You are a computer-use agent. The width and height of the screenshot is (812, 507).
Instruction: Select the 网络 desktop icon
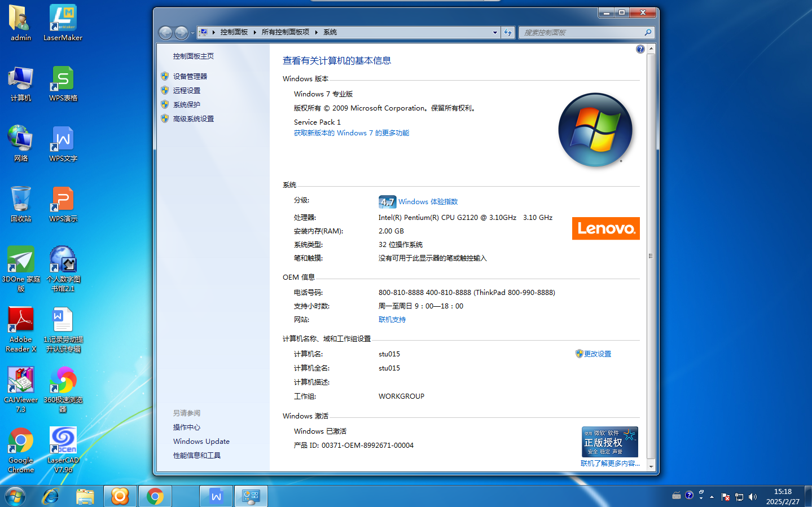tap(21, 144)
